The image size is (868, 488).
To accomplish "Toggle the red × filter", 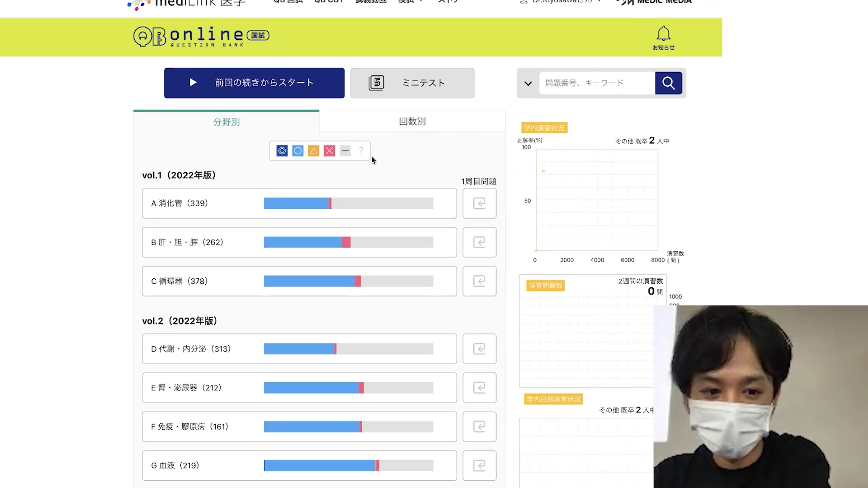I will 330,151.
